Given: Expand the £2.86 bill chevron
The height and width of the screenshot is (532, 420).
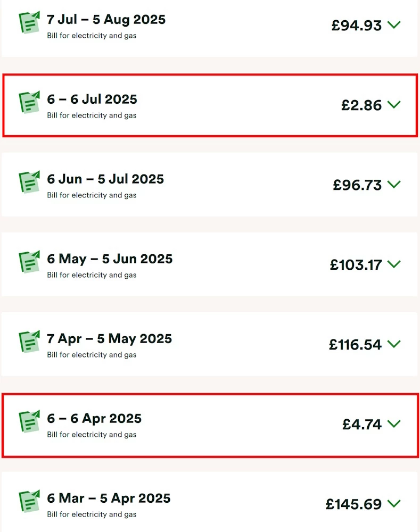Looking at the screenshot, I should [x=394, y=104].
